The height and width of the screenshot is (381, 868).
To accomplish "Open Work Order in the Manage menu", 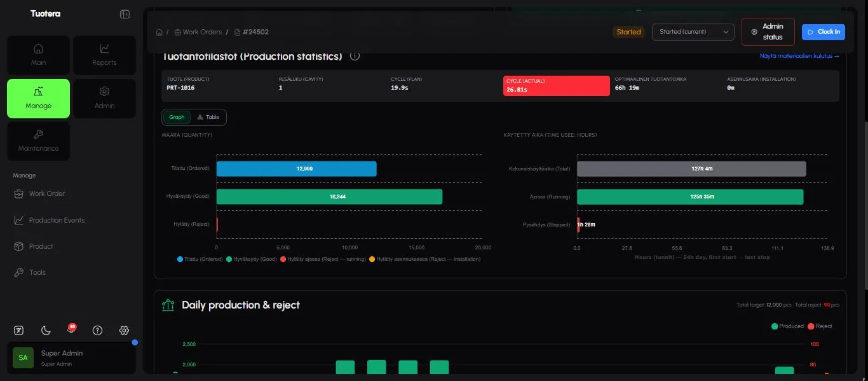I will 47,193.
